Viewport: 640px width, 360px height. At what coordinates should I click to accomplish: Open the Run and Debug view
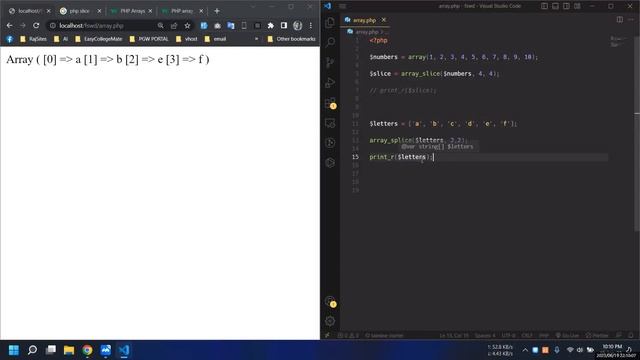[330, 82]
